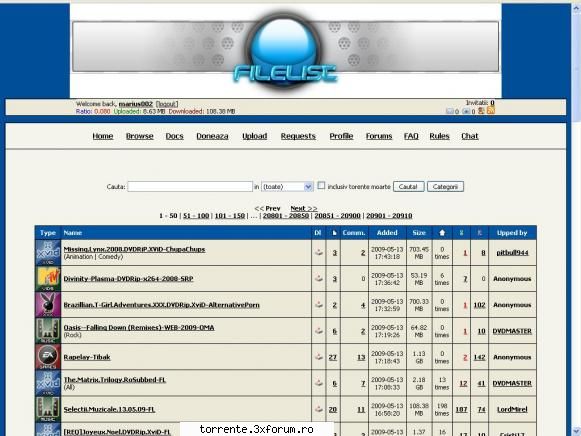Open page range 20851 - 20900
Screen dimensions: 581x436
[338, 216]
